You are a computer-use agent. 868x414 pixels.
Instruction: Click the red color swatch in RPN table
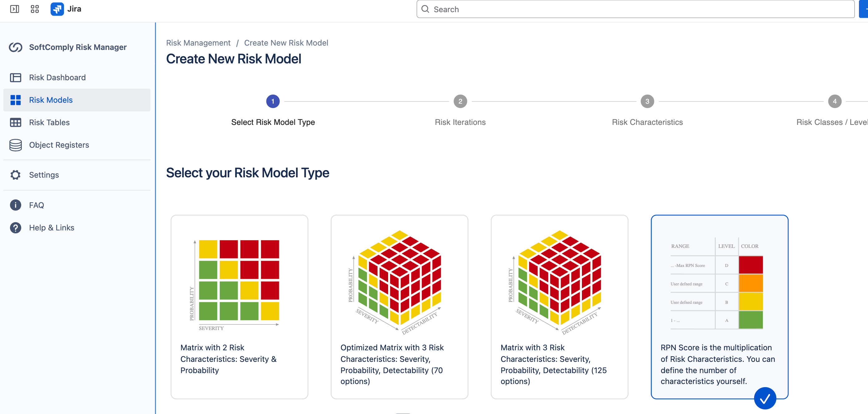[x=750, y=265]
